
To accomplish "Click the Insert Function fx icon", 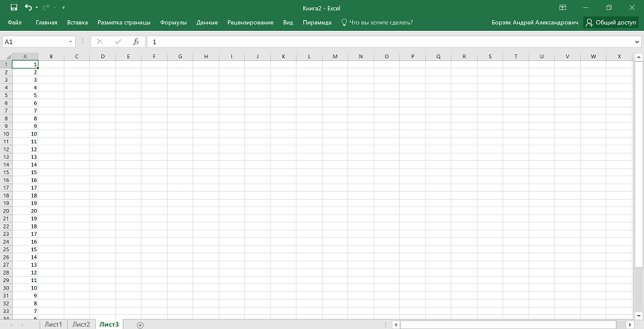I will click(x=136, y=42).
